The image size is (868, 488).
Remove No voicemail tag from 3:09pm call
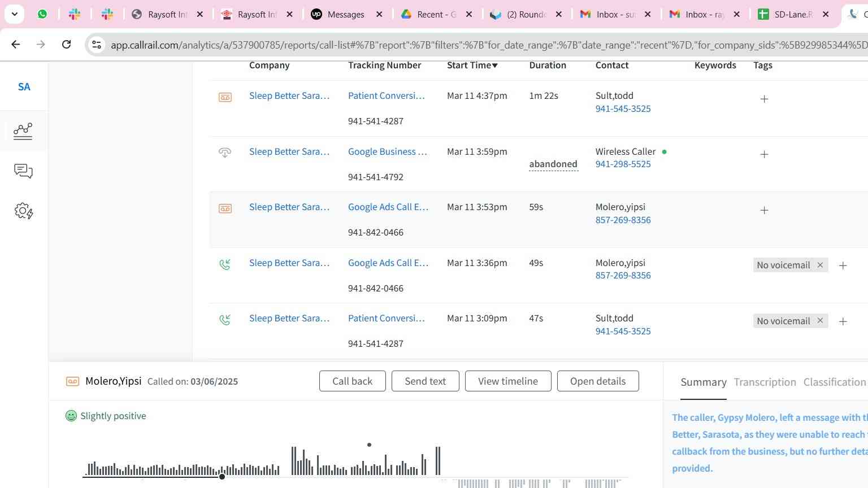820,321
